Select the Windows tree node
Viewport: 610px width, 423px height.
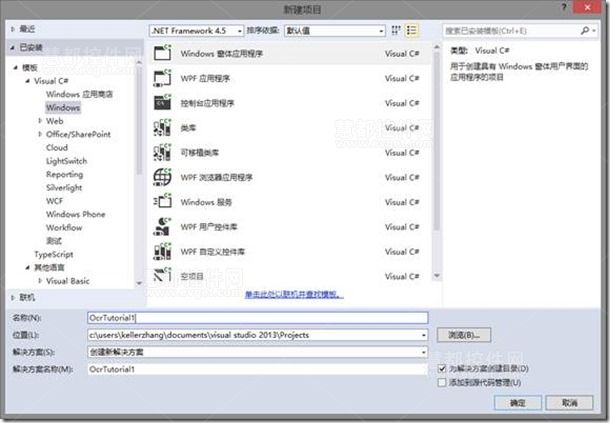[x=63, y=107]
